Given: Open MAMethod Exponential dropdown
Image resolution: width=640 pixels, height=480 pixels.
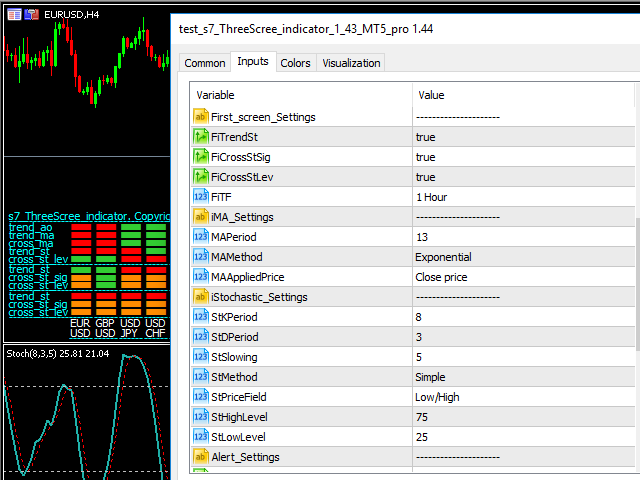Looking at the screenshot, I should pos(520,257).
